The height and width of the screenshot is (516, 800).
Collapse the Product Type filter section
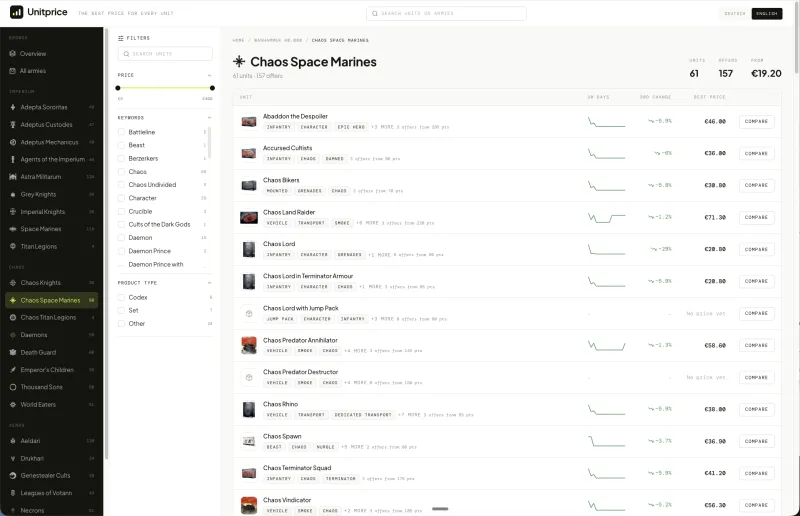coord(209,283)
